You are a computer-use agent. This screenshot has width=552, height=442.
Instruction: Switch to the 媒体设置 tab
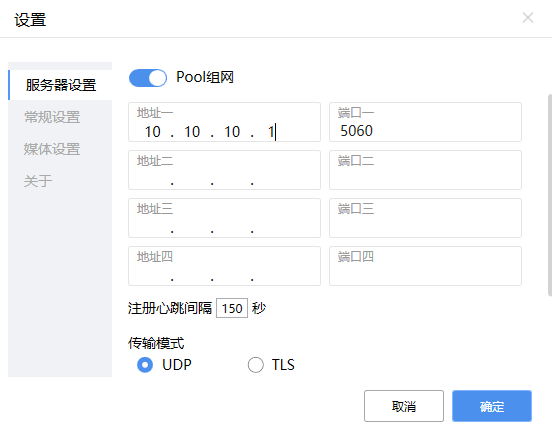tap(52, 149)
